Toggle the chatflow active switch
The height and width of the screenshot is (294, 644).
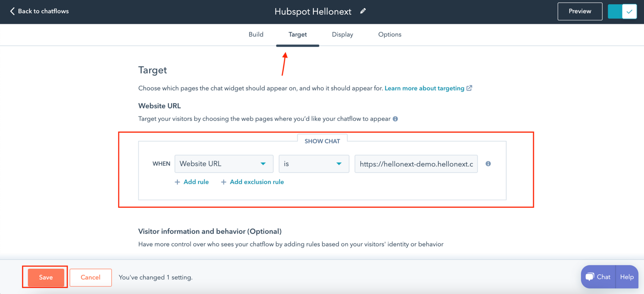(x=622, y=11)
